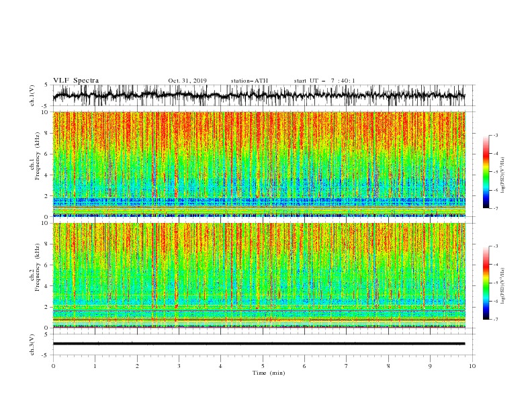Click the "2" kHz tick on ch.1 spectrogram
The width and height of the screenshot is (532, 411).
click(x=48, y=196)
